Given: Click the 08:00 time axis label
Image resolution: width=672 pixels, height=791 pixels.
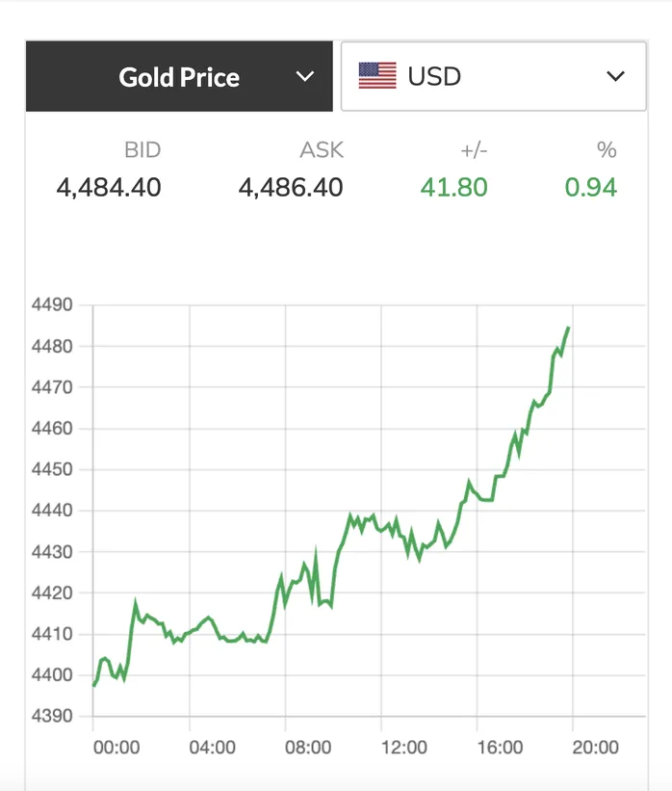Looking at the screenshot, I should [308, 748].
